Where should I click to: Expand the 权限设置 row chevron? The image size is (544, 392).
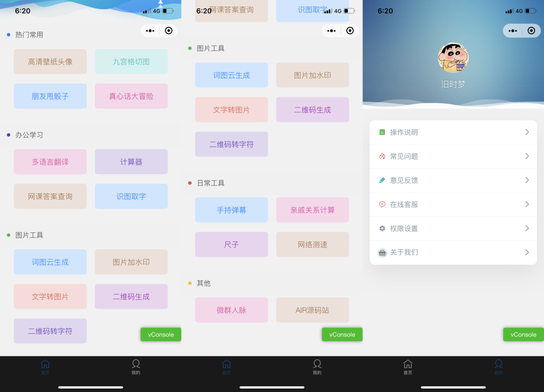tap(527, 228)
